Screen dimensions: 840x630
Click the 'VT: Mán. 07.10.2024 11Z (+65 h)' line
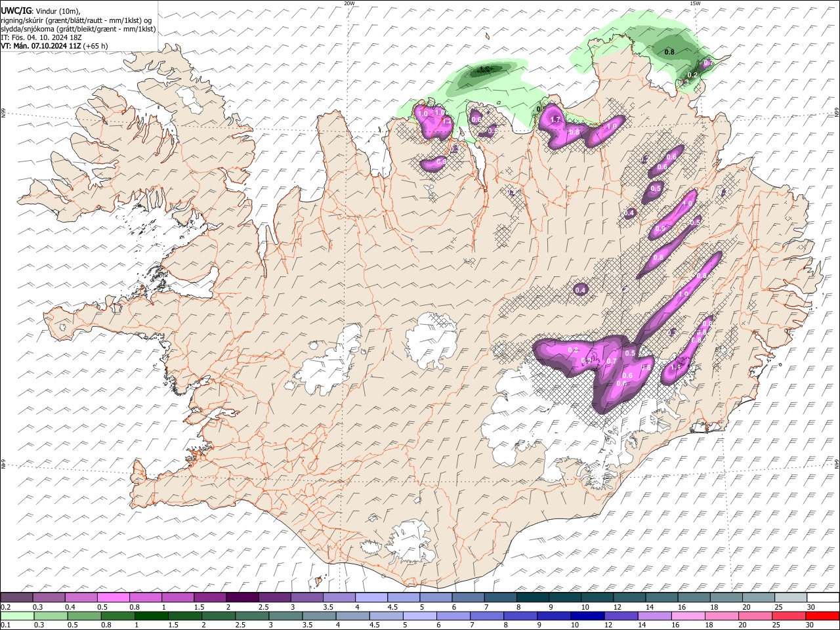(x=54, y=46)
